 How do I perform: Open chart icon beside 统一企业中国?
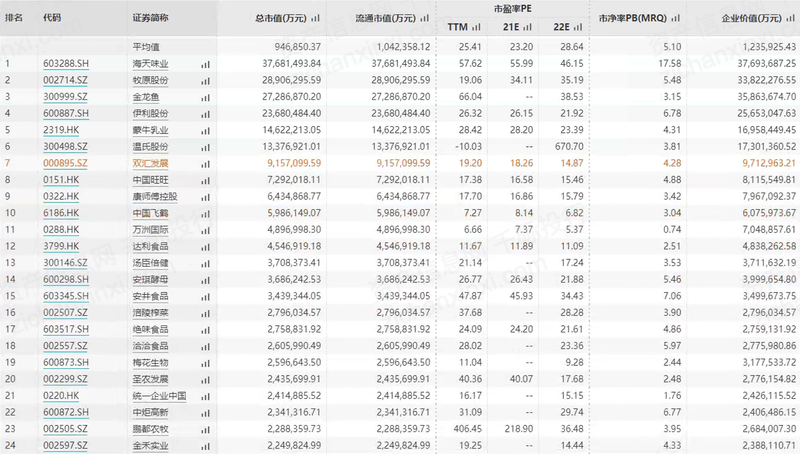(205, 397)
